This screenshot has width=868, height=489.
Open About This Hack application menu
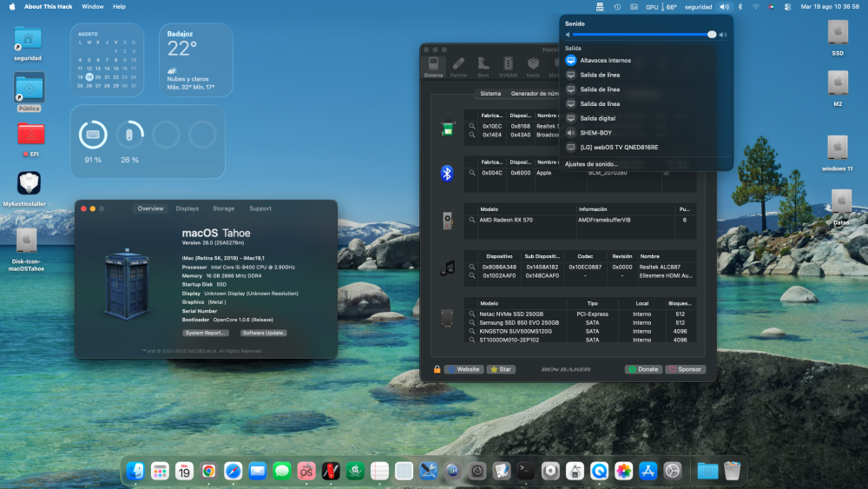(x=48, y=7)
